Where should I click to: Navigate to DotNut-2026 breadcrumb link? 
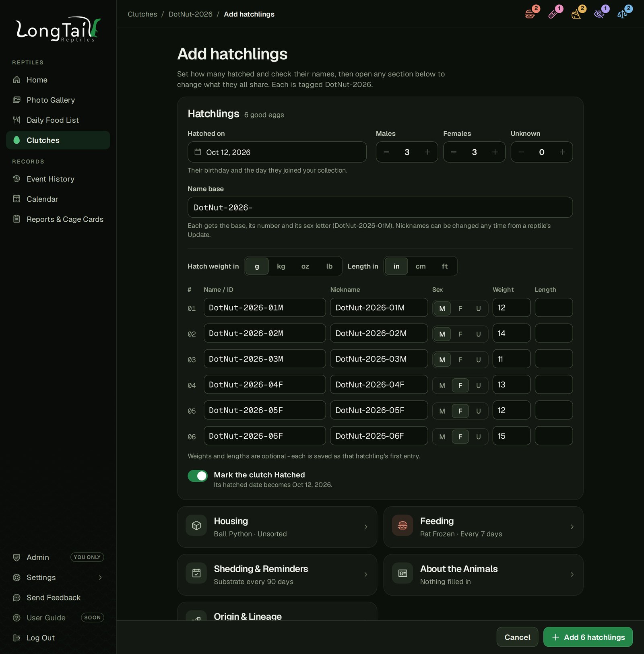pos(190,14)
